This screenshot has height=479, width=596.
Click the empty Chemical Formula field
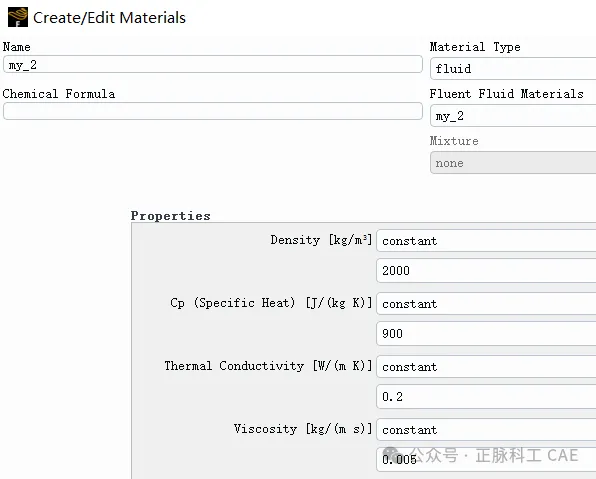[x=213, y=111]
